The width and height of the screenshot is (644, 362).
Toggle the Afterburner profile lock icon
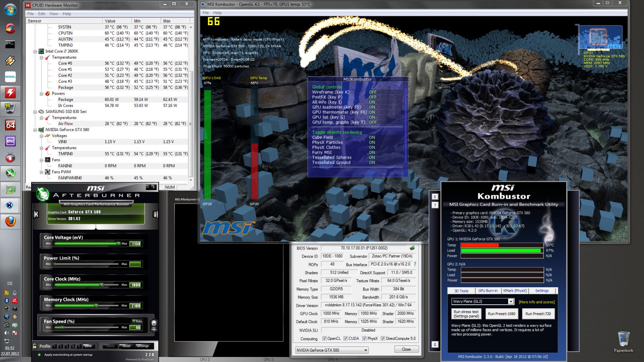click(35, 346)
